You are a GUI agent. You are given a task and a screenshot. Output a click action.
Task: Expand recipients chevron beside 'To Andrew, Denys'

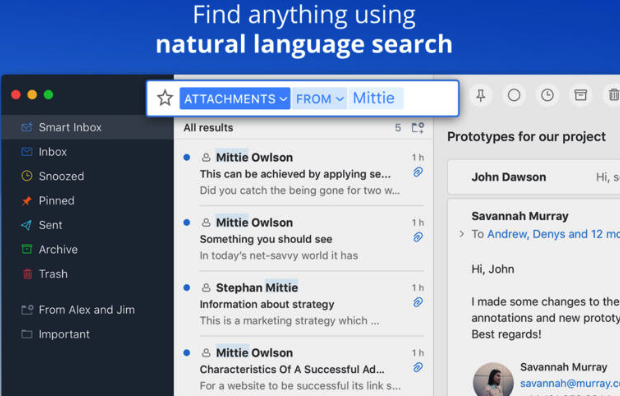pos(461,234)
